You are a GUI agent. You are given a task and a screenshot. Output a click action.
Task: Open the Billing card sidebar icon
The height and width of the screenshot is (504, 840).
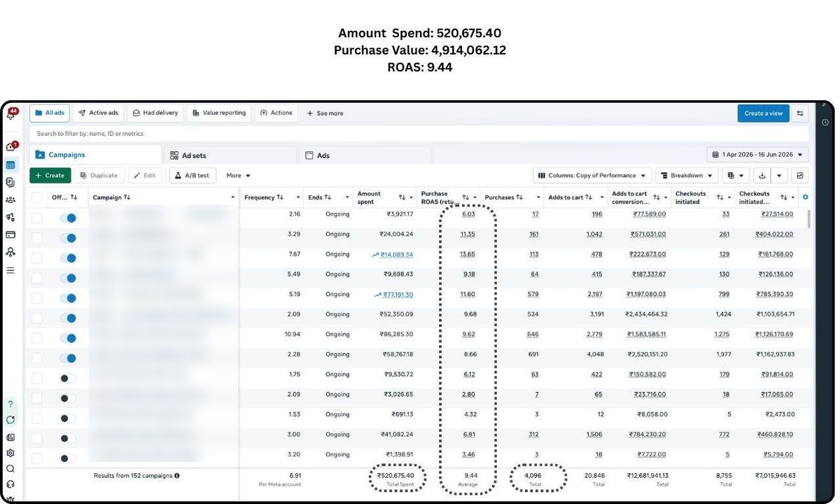coord(10,234)
